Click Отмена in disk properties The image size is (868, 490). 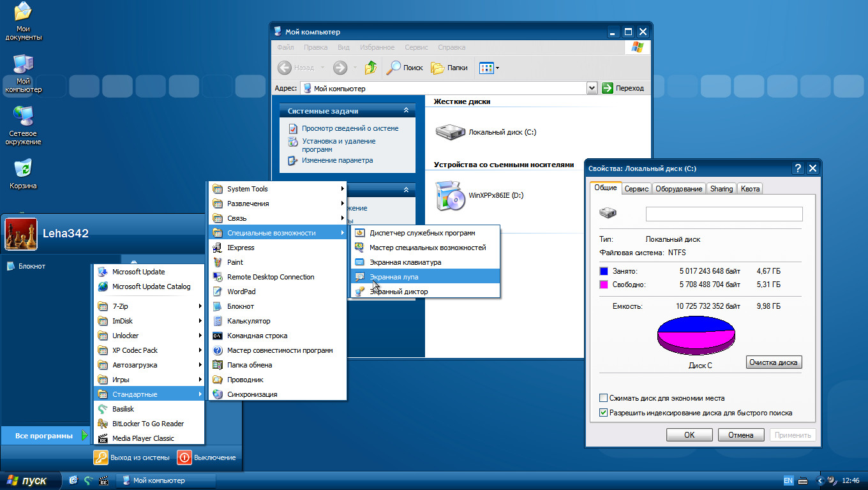click(x=741, y=435)
